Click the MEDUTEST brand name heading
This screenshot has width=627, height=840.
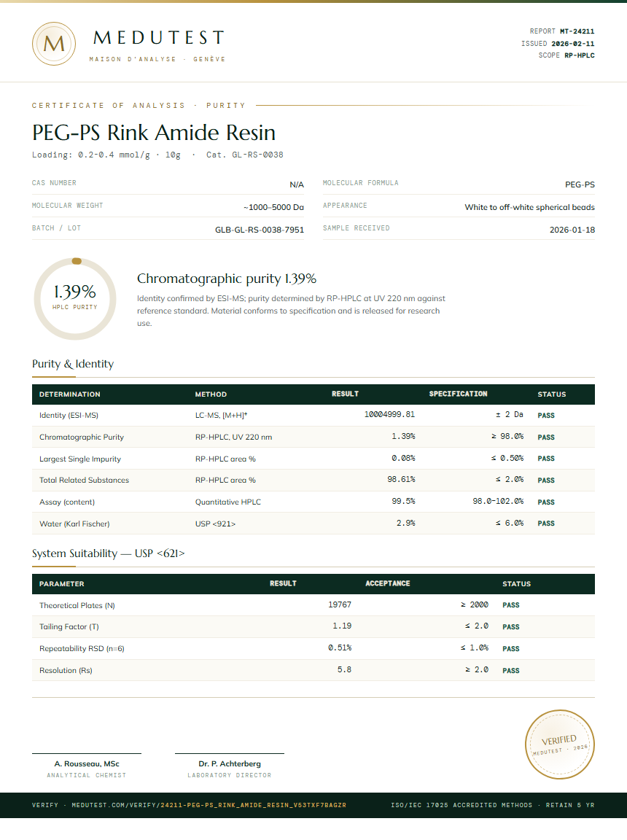[x=159, y=37]
